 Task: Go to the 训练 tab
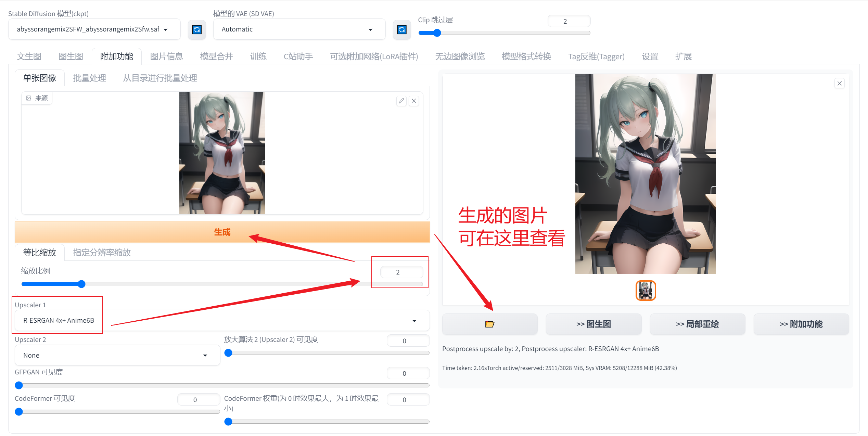(x=258, y=56)
